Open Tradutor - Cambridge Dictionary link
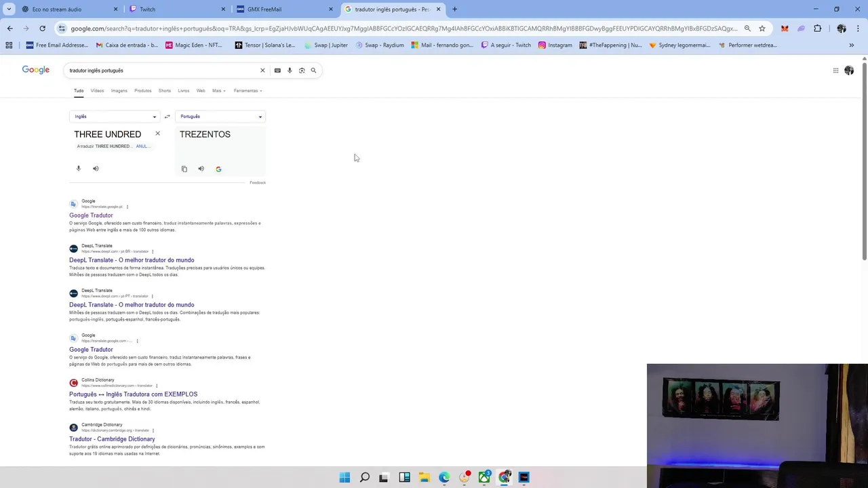Screen dimensions: 868x488 [112, 439]
